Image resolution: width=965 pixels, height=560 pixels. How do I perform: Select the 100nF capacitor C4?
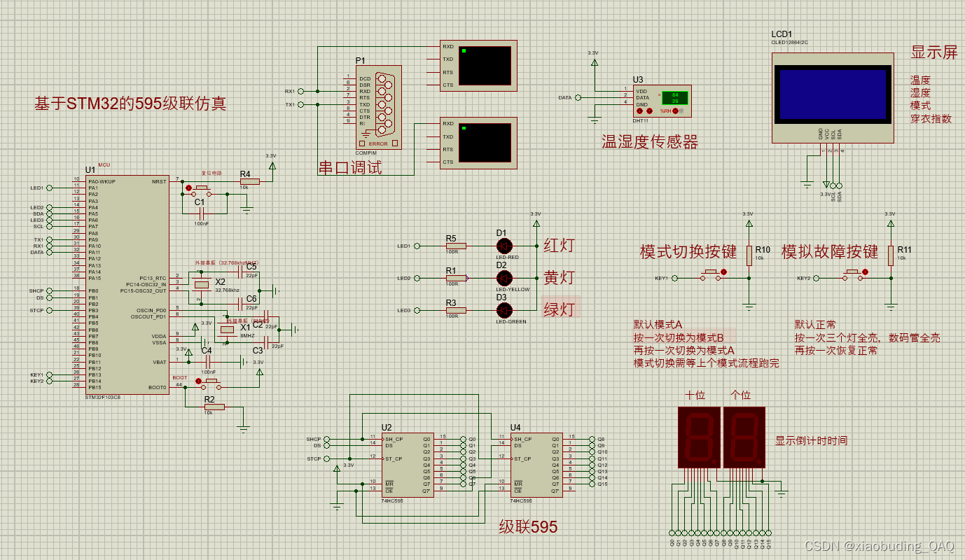tap(208, 361)
